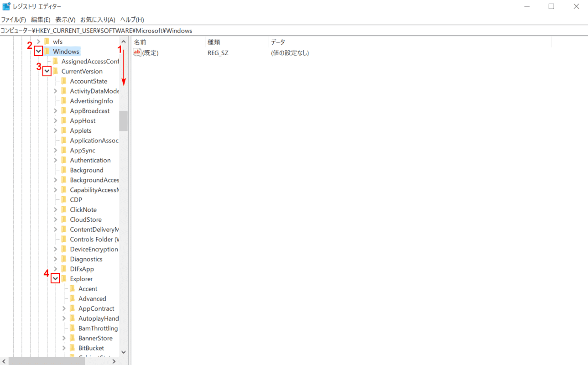The height and width of the screenshot is (365, 588).
Task: Expand the ContentDelivery key
Action: (x=56, y=229)
